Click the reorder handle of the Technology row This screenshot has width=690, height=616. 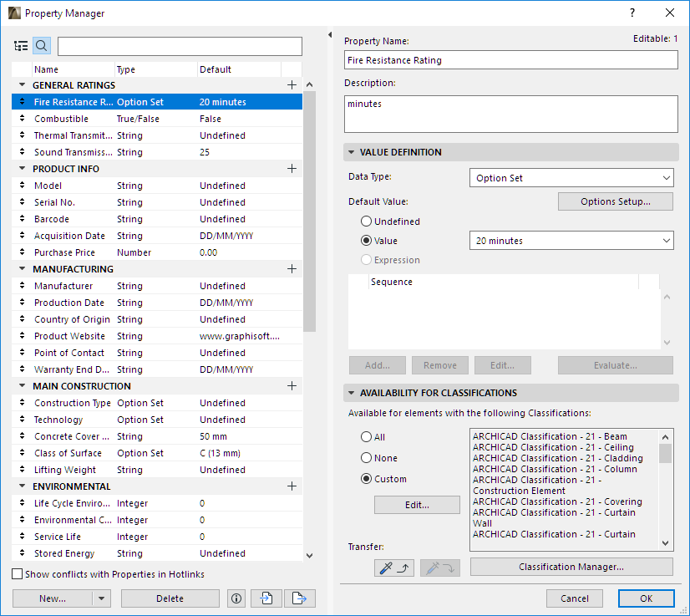coord(22,420)
